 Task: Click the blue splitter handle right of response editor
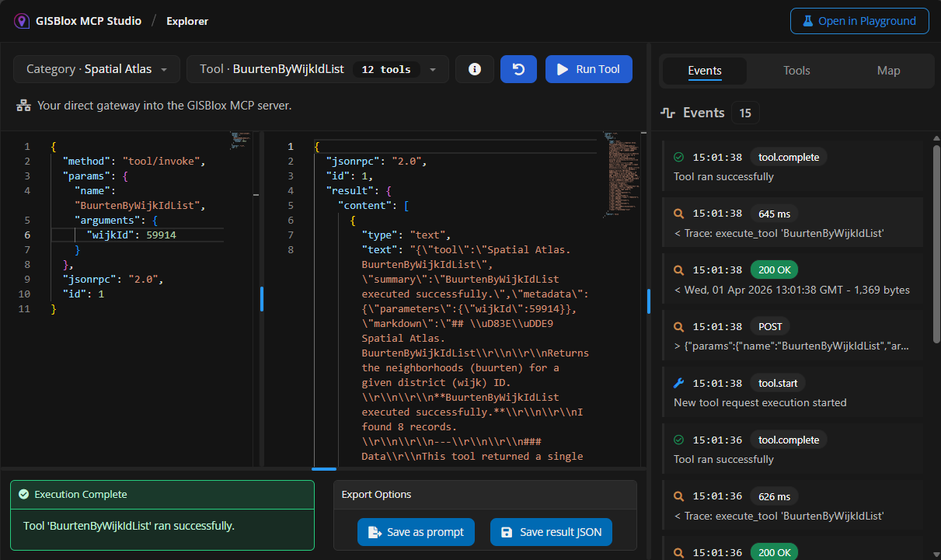tap(648, 301)
